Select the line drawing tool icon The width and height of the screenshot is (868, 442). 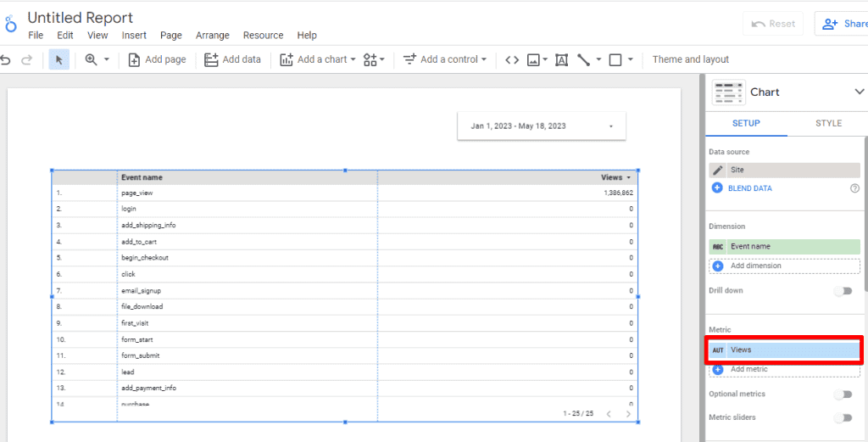pyautogui.click(x=583, y=60)
